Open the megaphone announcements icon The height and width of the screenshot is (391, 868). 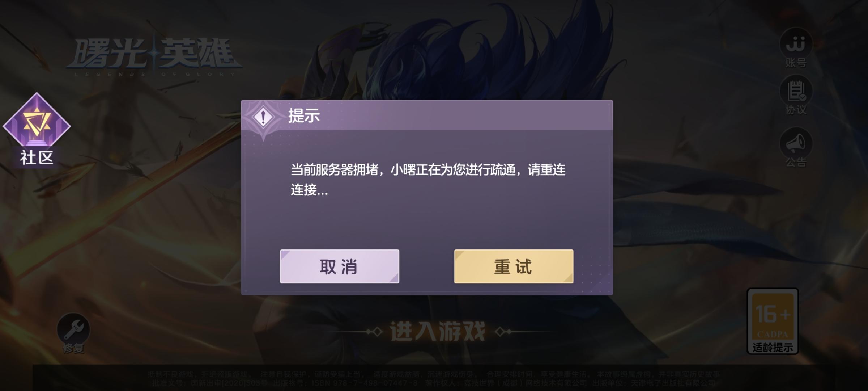point(796,143)
